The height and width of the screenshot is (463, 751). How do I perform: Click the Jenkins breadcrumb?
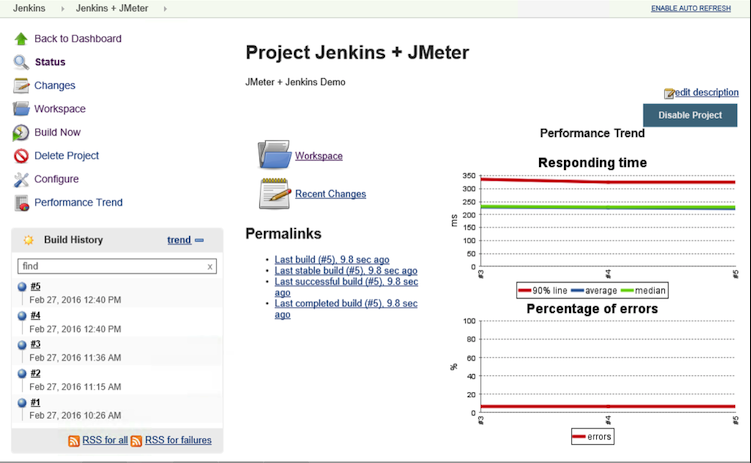coord(29,8)
